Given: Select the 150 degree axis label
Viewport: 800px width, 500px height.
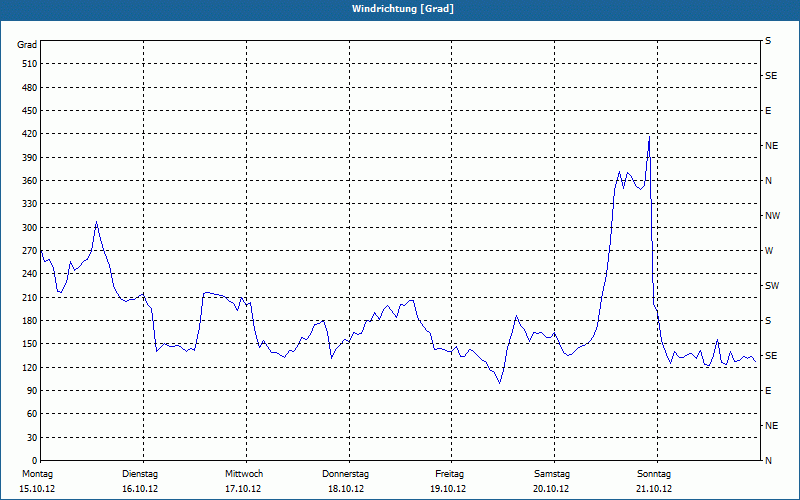Looking at the screenshot, I should click(30, 344).
